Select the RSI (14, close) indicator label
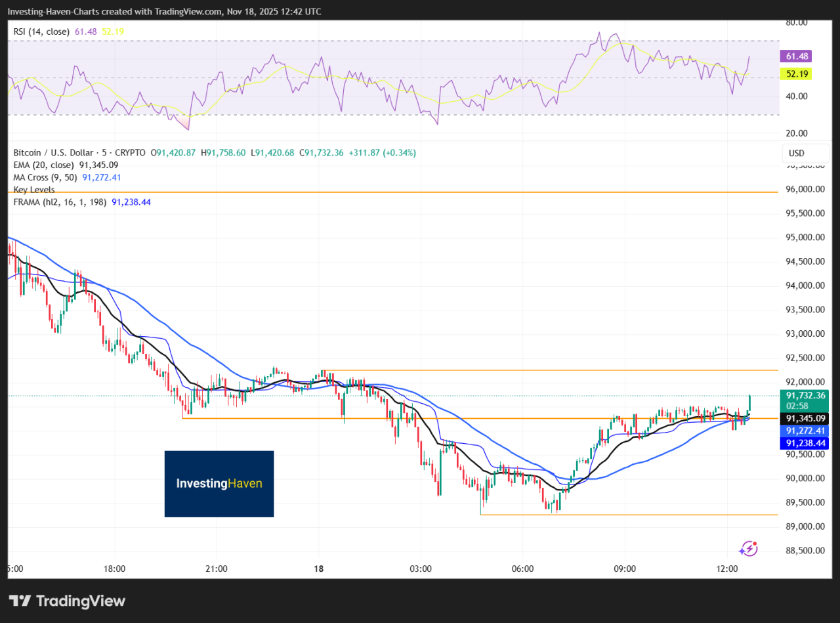840x623 pixels. click(39, 31)
